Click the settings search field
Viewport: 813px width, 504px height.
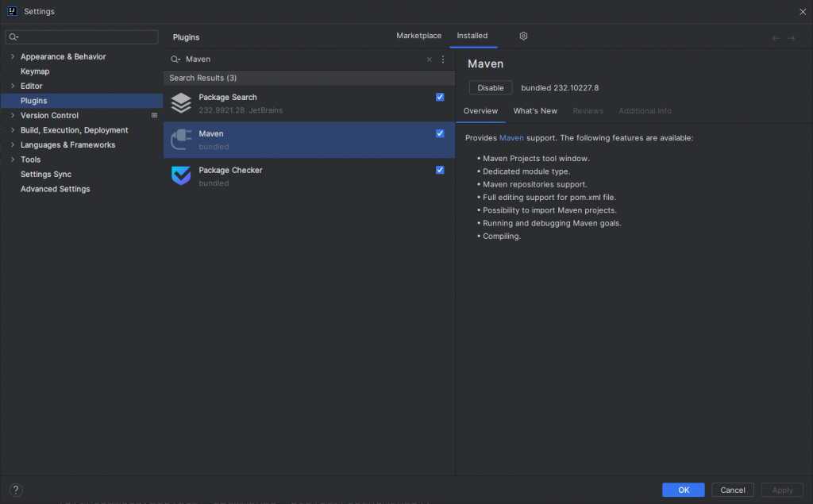[x=82, y=37]
